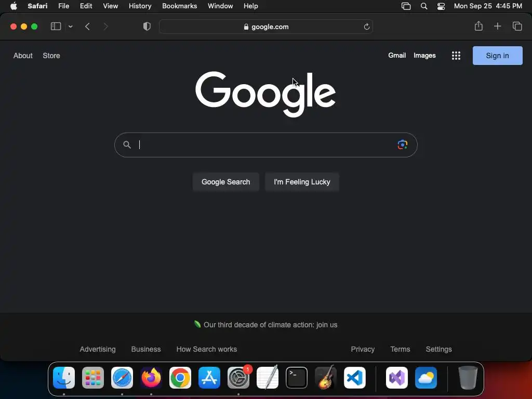This screenshot has width=532, height=399.
Task: Open the File menu
Action: pos(63,6)
